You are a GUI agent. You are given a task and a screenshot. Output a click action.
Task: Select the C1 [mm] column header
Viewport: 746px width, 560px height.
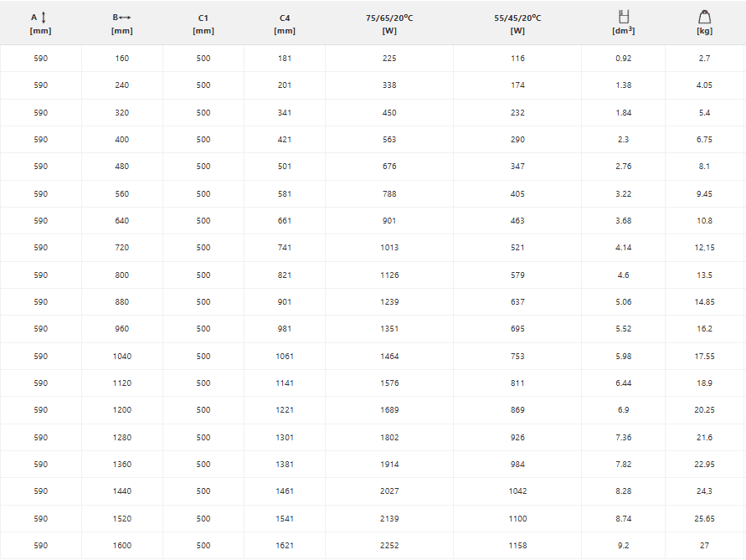point(203,23)
